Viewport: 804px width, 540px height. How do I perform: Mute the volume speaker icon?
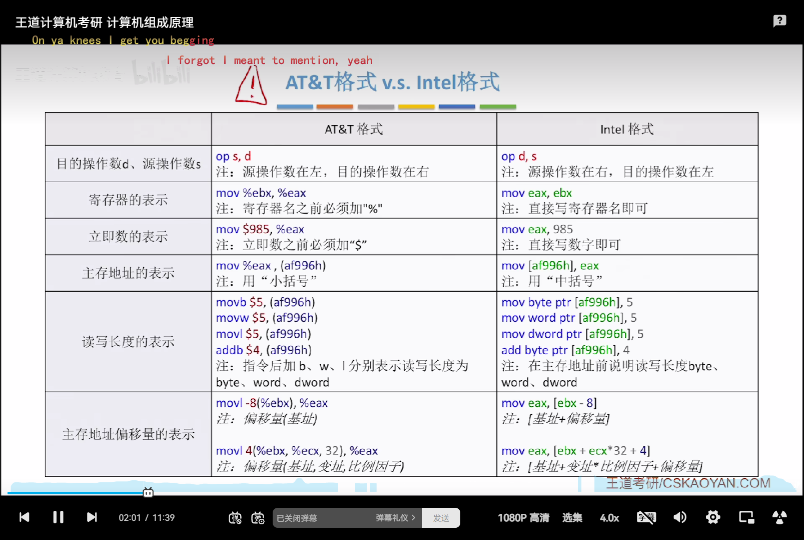coord(680,517)
